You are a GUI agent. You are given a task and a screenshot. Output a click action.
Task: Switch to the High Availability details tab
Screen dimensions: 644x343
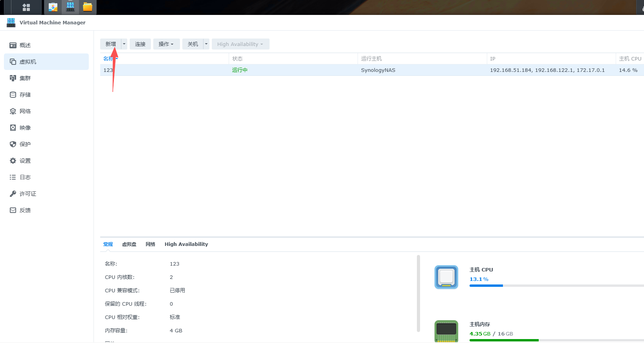click(186, 244)
